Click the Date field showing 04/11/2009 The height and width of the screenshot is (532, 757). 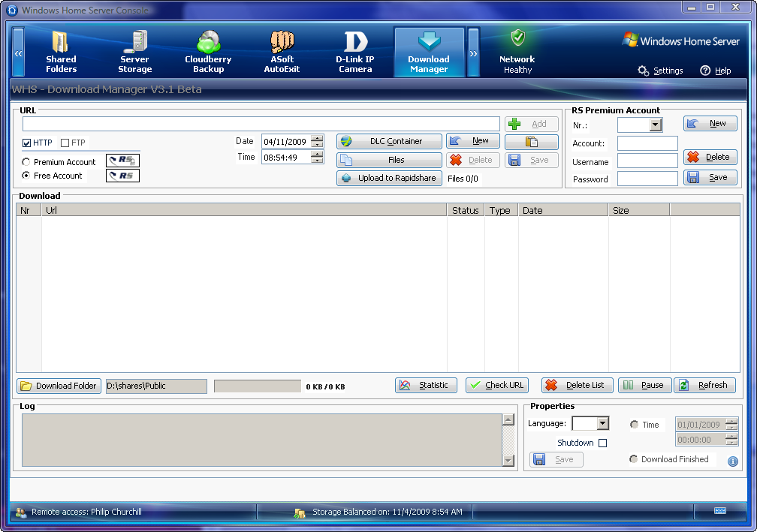287,142
